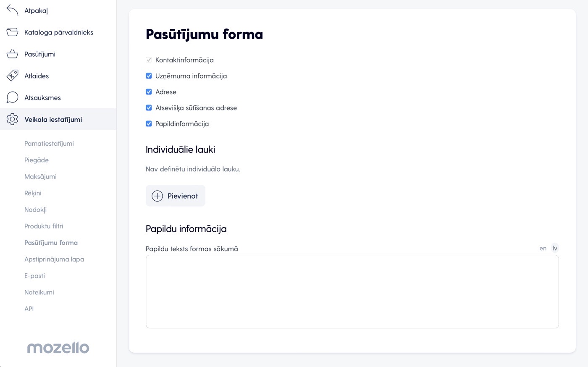This screenshot has height=367, width=588.
Task: Open the Atlaides discount tag icon
Action: pyautogui.click(x=13, y=76)
